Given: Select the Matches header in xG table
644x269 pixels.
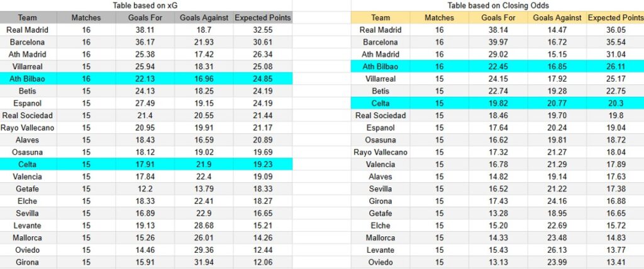Looking at the screenshot, I should 86,18.
